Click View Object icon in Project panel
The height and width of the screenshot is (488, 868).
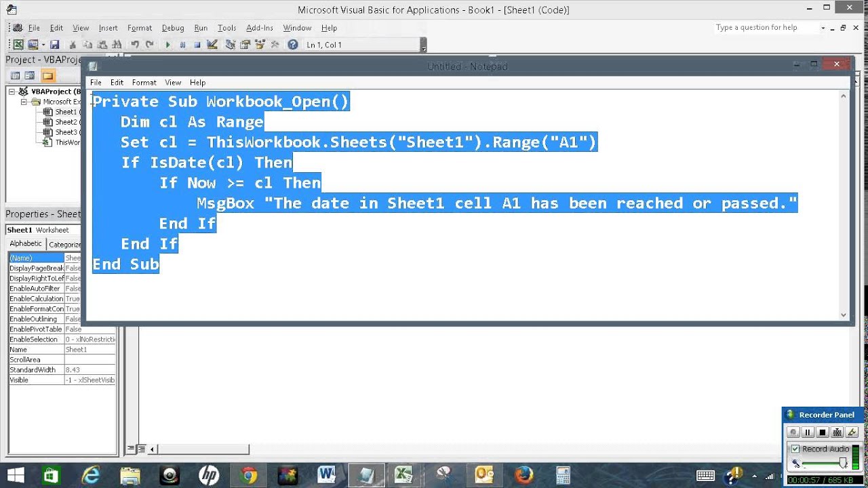point(29,75)
